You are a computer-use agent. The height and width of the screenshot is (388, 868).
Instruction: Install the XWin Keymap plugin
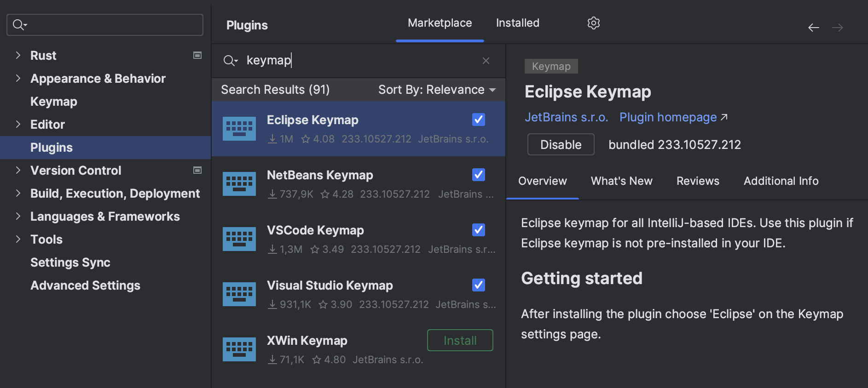point(460,340)
